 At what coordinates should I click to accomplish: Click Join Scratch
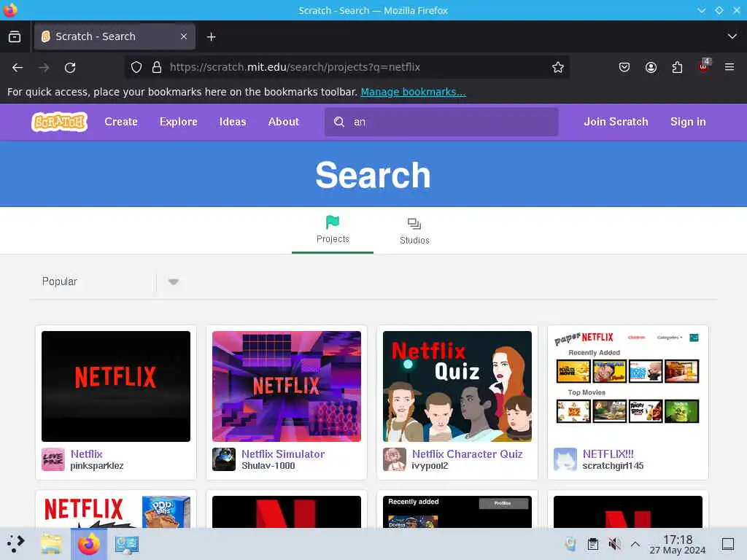click(x=616, y=122)
